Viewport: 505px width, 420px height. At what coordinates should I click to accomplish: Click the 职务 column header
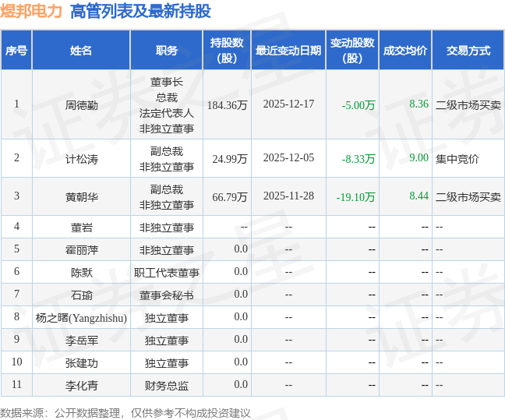point(167,50)
